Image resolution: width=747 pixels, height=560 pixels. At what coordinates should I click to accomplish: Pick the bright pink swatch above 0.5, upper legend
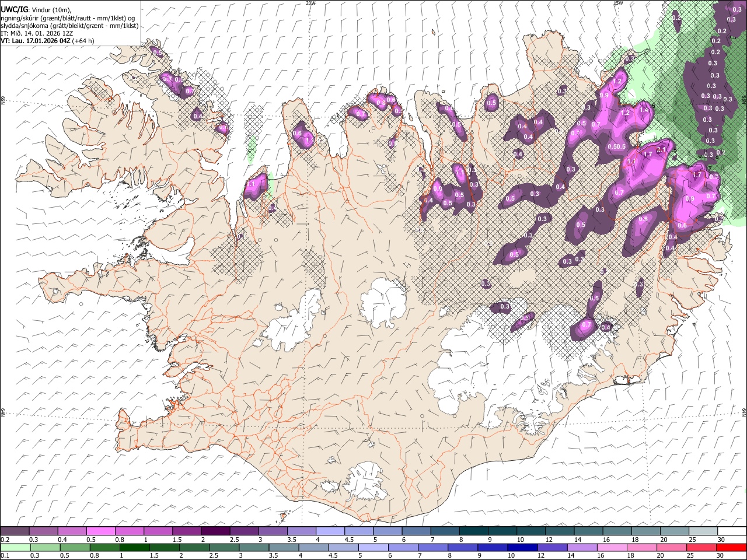pos(100,531)
